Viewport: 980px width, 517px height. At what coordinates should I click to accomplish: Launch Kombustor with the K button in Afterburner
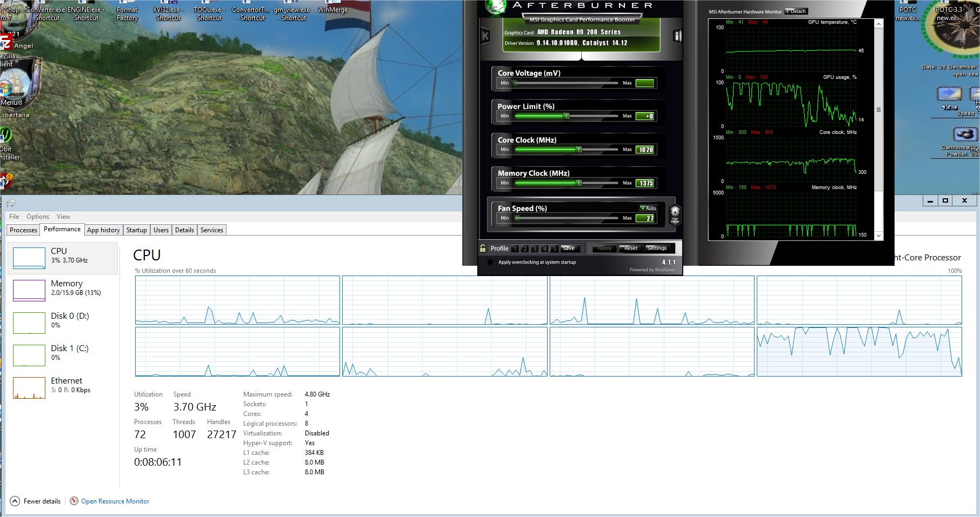point(485,36)
